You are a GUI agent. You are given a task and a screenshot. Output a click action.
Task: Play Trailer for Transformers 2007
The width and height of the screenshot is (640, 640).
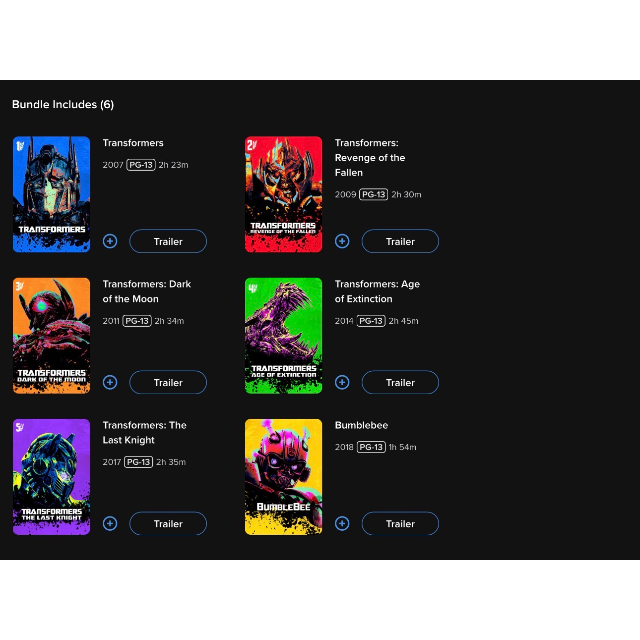[168, 241]
